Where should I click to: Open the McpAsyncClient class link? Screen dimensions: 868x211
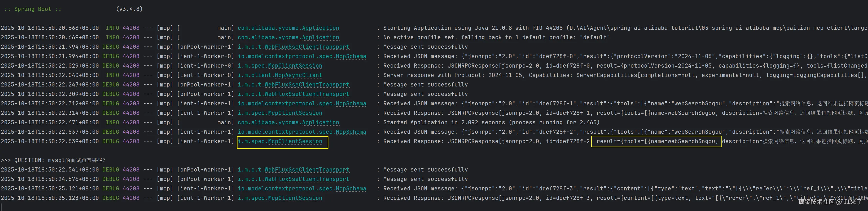pyautogui.click(x=298, y=75)
